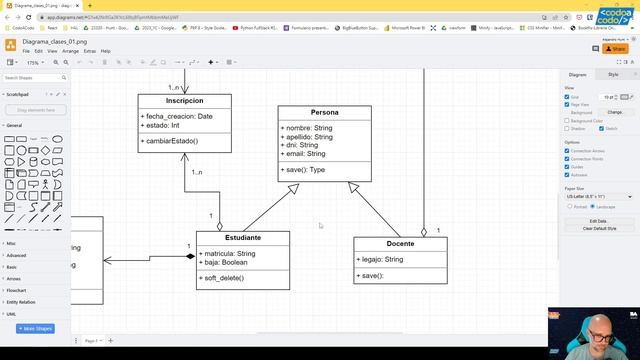The width and height of the screenshot is (640, 360).
Task: Choose the hexagon shape
Action: (9, 162)
